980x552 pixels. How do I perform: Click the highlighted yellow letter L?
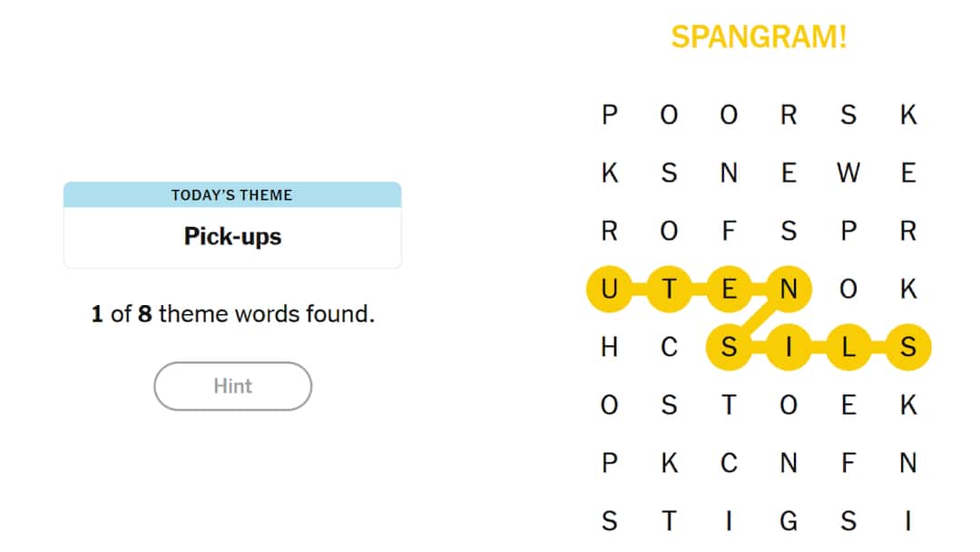[848, 347]
